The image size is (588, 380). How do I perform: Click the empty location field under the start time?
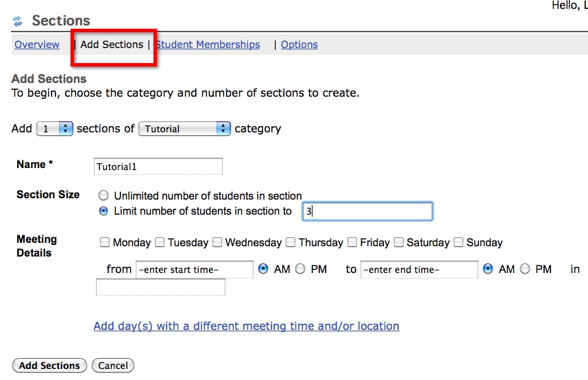160,287
